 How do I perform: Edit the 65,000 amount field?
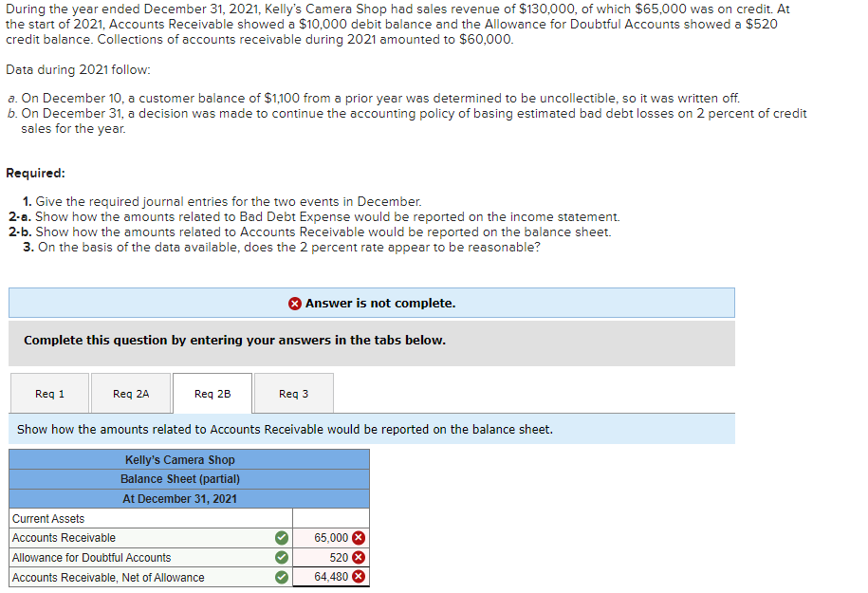(x=330, y=538)
